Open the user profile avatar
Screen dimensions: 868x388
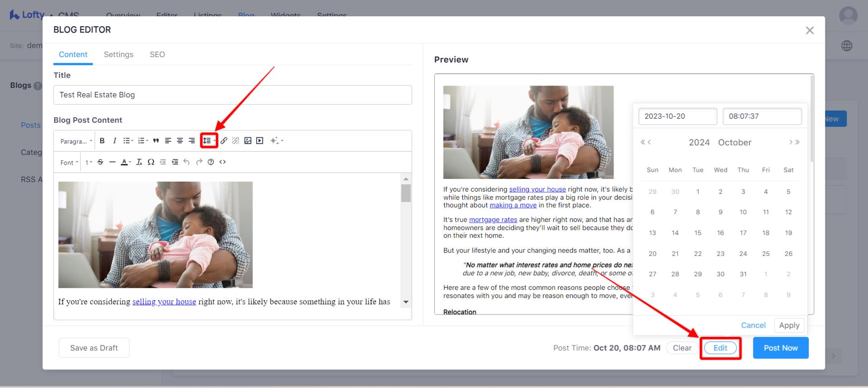(x=848, y=15)
